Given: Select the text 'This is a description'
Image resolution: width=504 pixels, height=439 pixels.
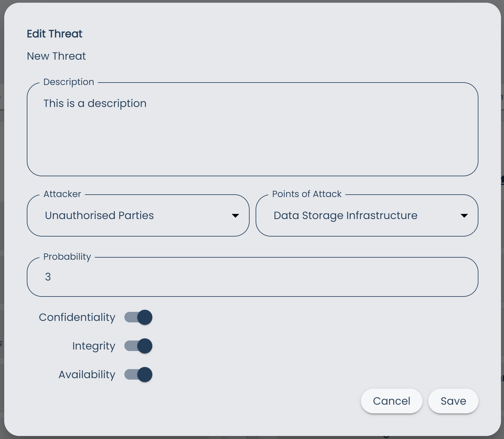Looking at the screenshot, I should click(95, 103).
